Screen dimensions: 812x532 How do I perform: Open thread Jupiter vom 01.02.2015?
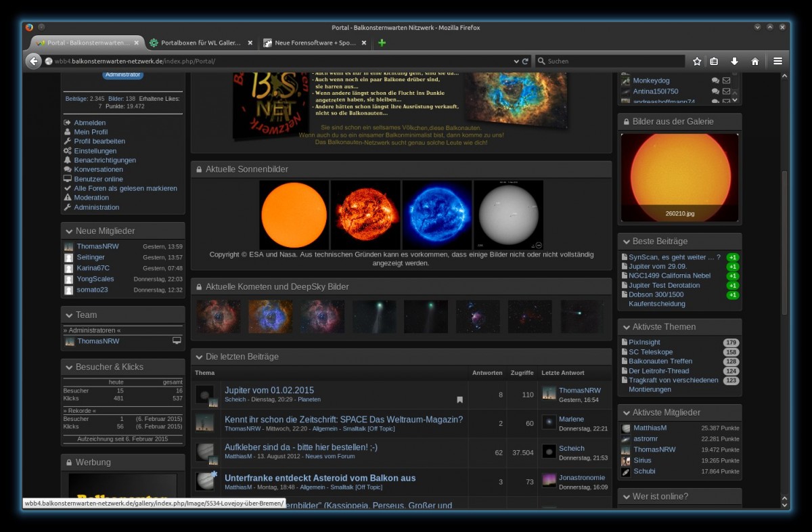tap(269, 391)
